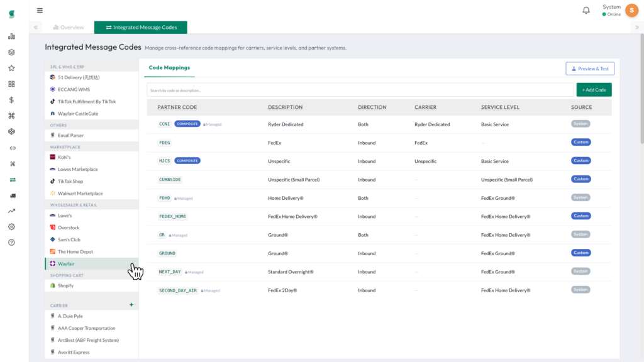Select TikTok Shop marketplace
Image resolution: width=644 pixels, height=362 pixels.
(92, 182)
